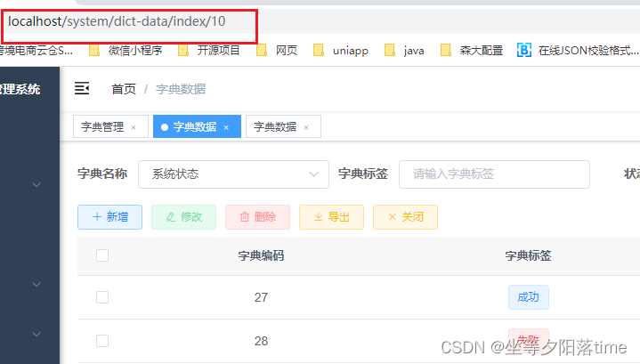
Task: Click the 成功 tag in row 27
Action: (528, 297)
